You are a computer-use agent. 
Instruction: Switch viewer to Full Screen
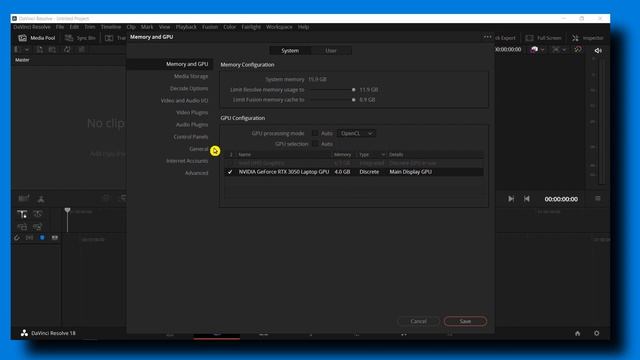tap(543, 38)
